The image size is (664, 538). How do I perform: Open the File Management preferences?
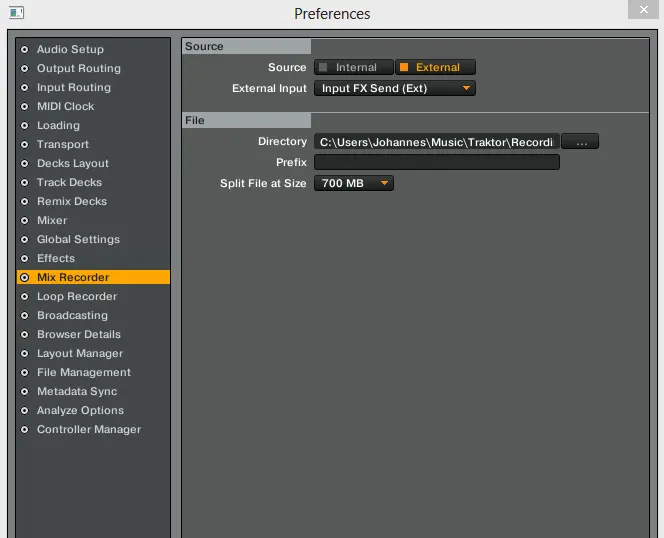(x=83, y=372)
